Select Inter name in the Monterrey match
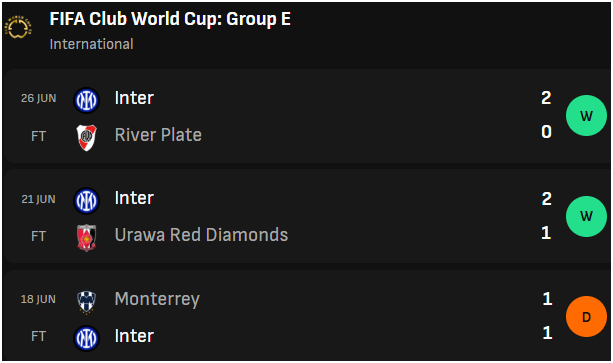 click(134, 336)
